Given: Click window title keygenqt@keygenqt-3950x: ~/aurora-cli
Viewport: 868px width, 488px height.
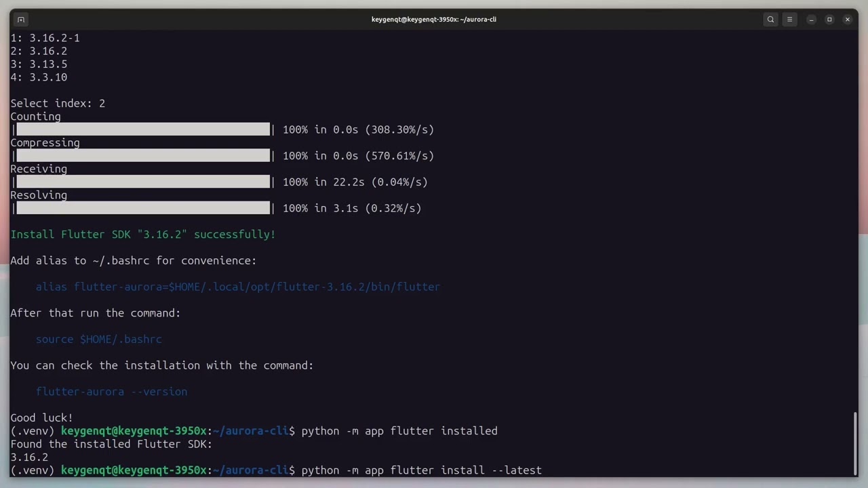Looking at the screenshot, I should click(x=434, y=20).
